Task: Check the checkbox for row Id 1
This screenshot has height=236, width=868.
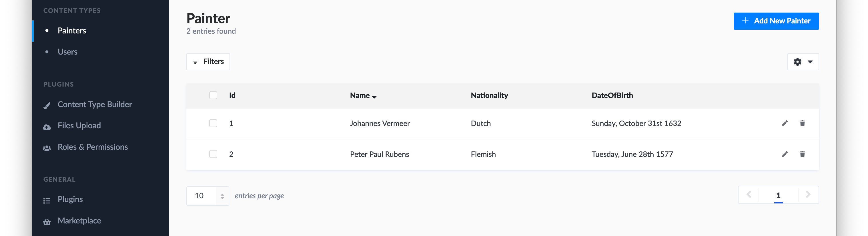Action: point(213,123)
